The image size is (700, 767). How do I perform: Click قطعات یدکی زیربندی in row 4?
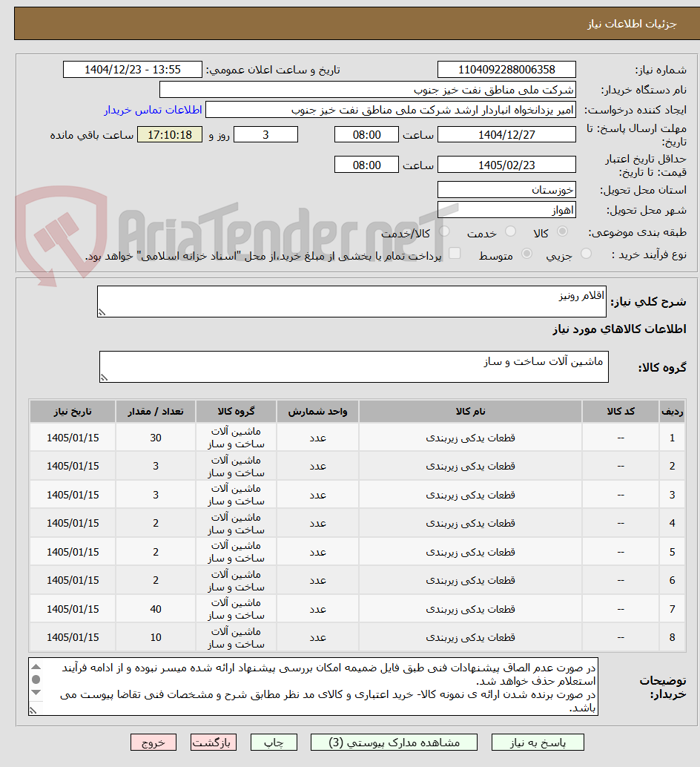[470, 524]
